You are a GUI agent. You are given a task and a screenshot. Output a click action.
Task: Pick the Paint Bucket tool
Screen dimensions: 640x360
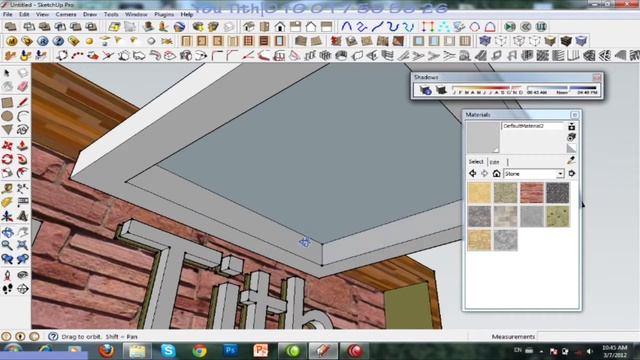click(x=7, y=86)
